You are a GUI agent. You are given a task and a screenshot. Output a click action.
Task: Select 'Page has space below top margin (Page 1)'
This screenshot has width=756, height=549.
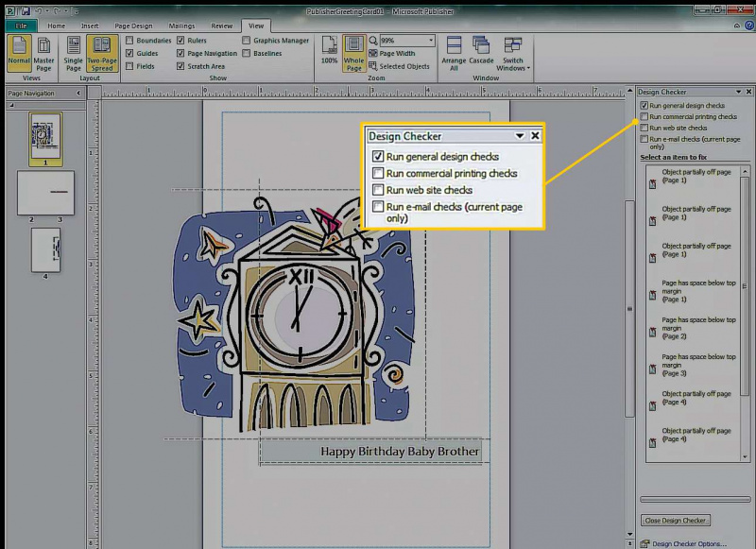(695, 291)
